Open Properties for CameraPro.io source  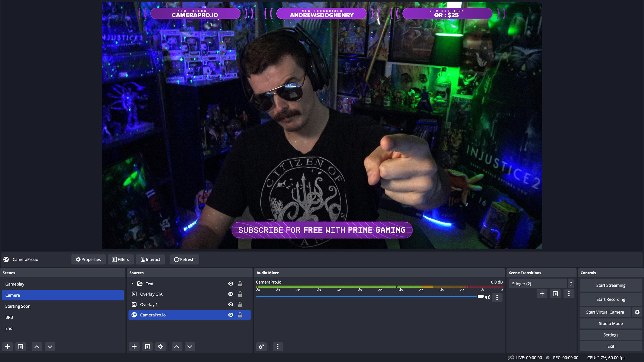pos(88,259)
